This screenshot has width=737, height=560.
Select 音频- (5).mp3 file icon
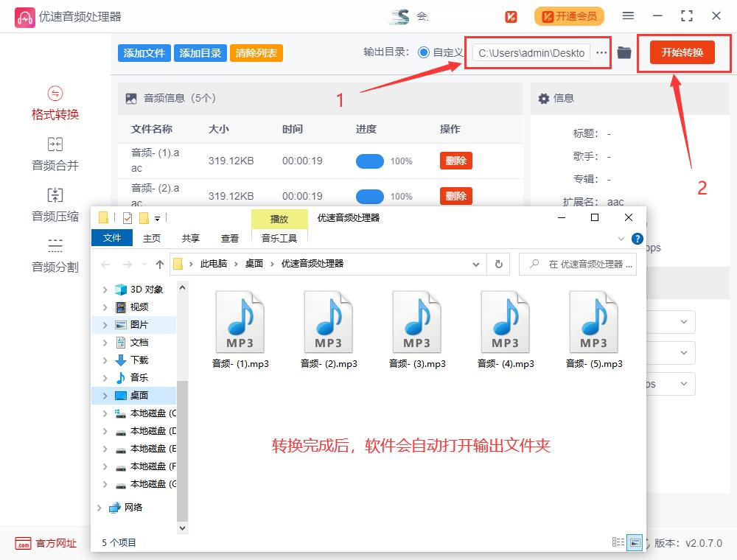593,322
